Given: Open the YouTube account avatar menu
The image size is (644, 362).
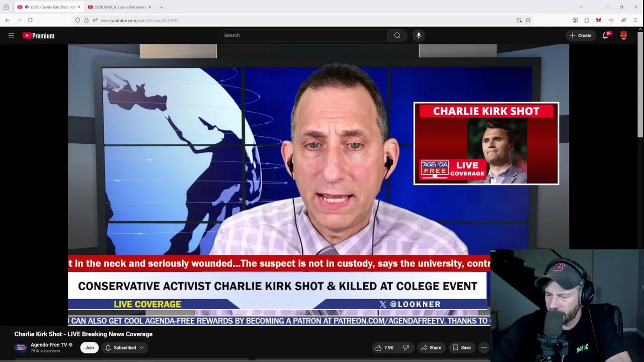Looking at the screenshot, I should pos(624,35).
